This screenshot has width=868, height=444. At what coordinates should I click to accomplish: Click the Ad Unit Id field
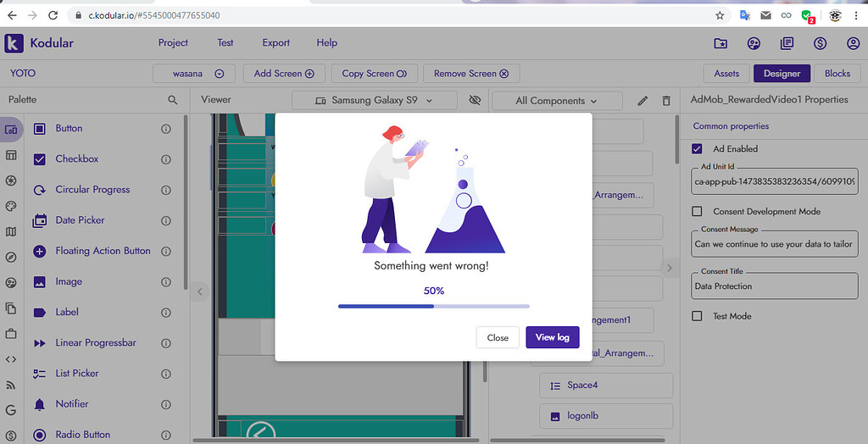pyautogui.click(x=775, y=181)
